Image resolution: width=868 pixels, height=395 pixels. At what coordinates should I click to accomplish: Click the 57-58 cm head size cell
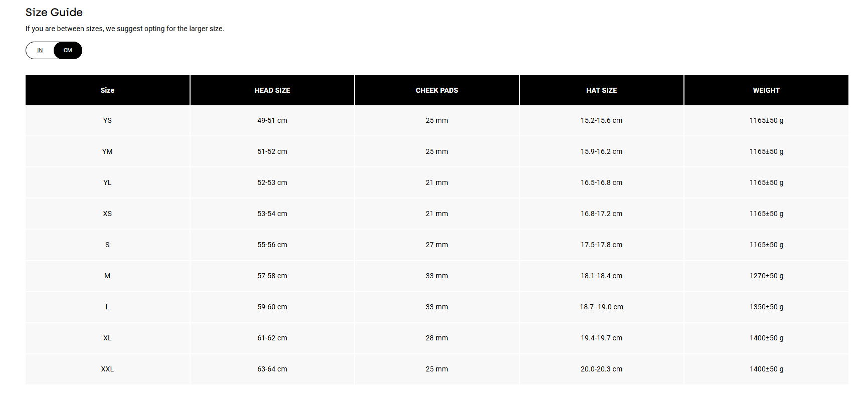coord(272,276)
